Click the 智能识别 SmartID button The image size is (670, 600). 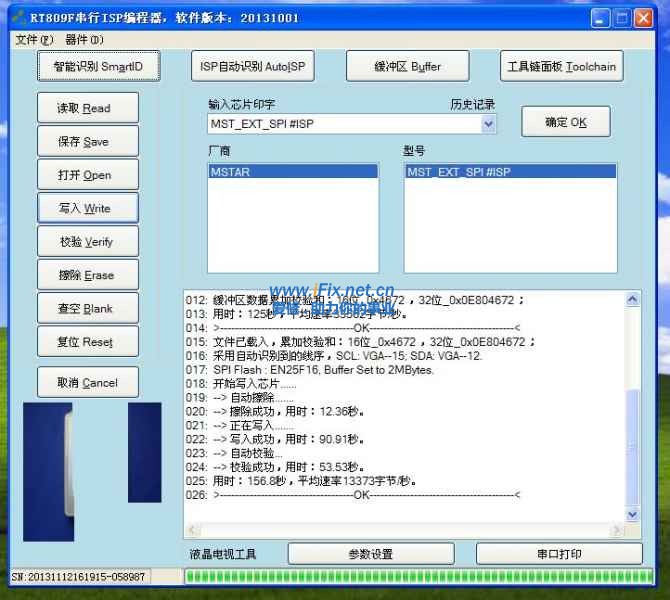point(99,66)
